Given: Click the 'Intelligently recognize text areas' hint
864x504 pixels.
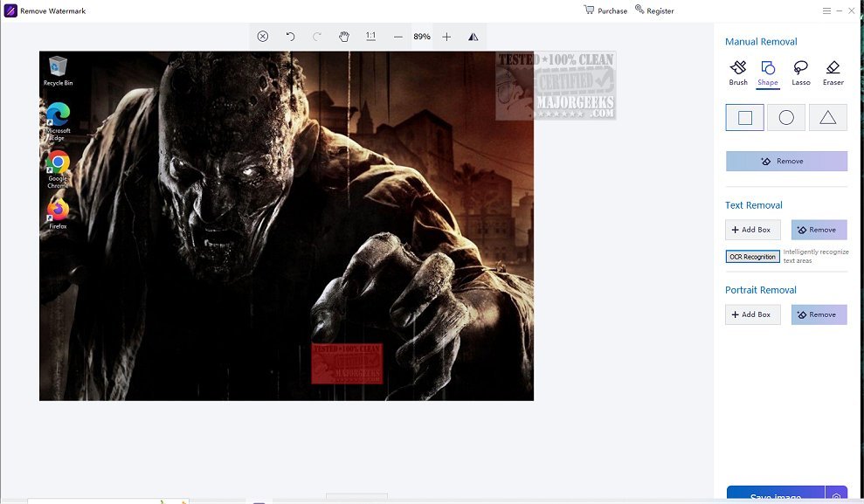Looking at the screenshot, I should pyautogui.click(x=816, y=256).
